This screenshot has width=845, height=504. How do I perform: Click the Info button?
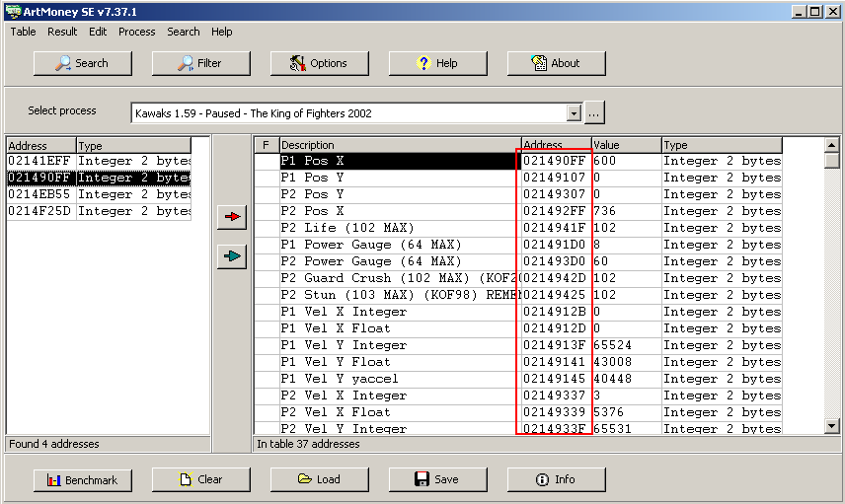[x=556, y=480]
